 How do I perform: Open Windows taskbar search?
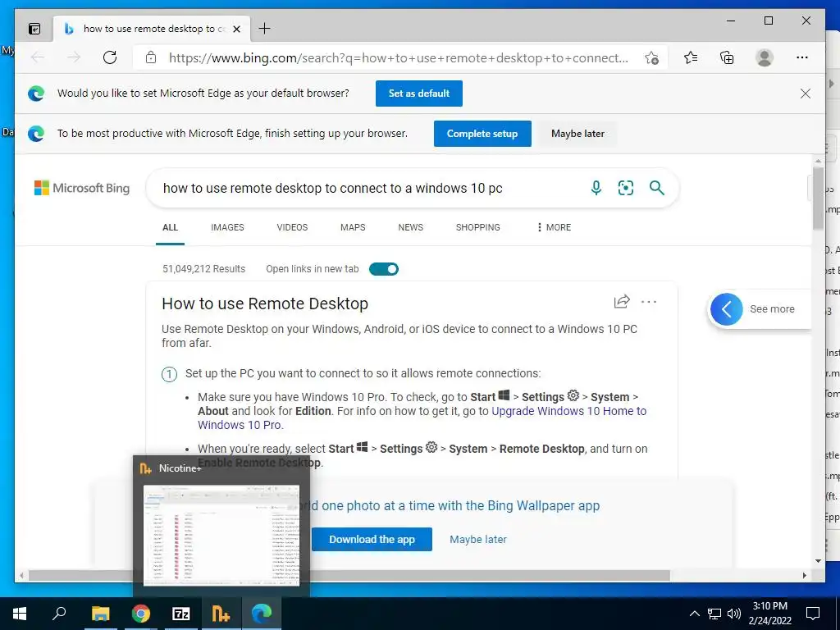click(x=59, y=614)
